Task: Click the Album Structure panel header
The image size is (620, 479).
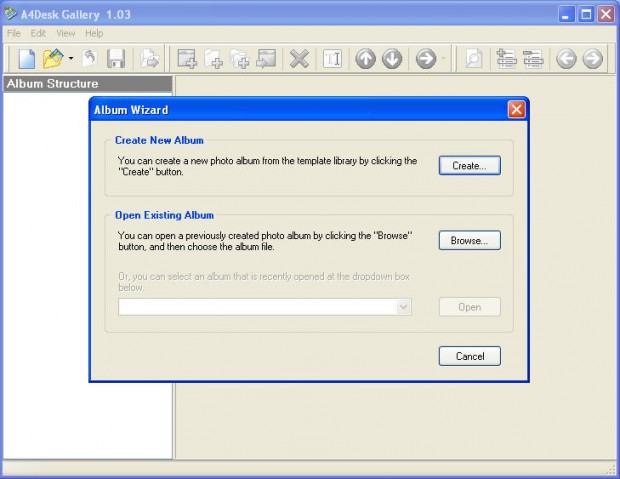Action: (x=88, y=84)
